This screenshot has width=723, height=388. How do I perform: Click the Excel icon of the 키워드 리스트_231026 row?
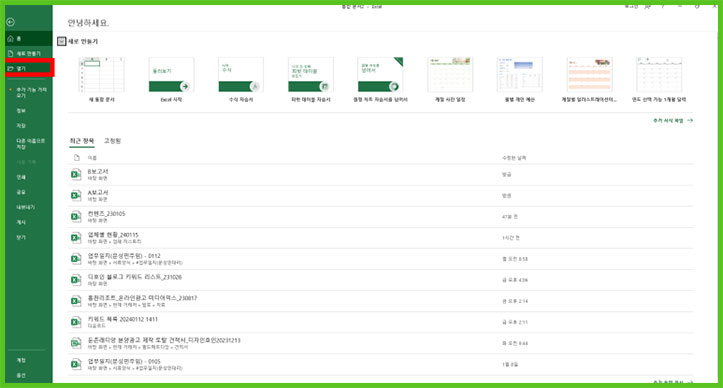pos(76,280)
